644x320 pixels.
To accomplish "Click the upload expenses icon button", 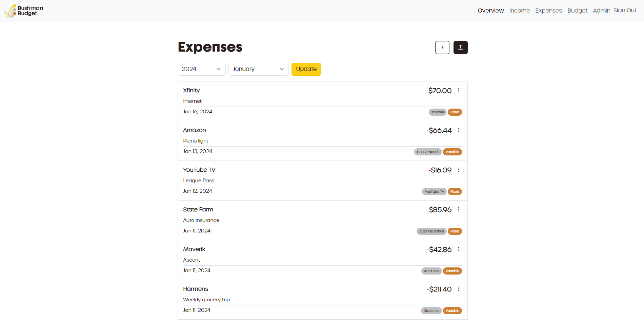I will (461, 48).
